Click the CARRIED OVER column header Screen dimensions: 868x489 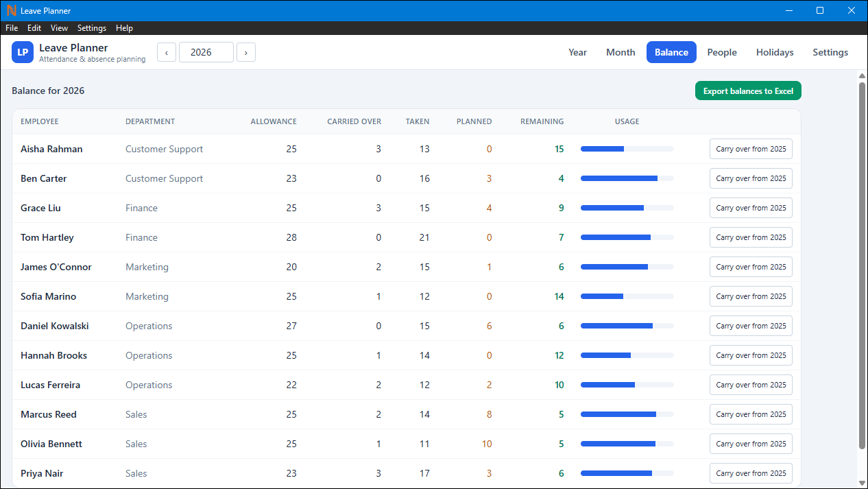(354, 121)
